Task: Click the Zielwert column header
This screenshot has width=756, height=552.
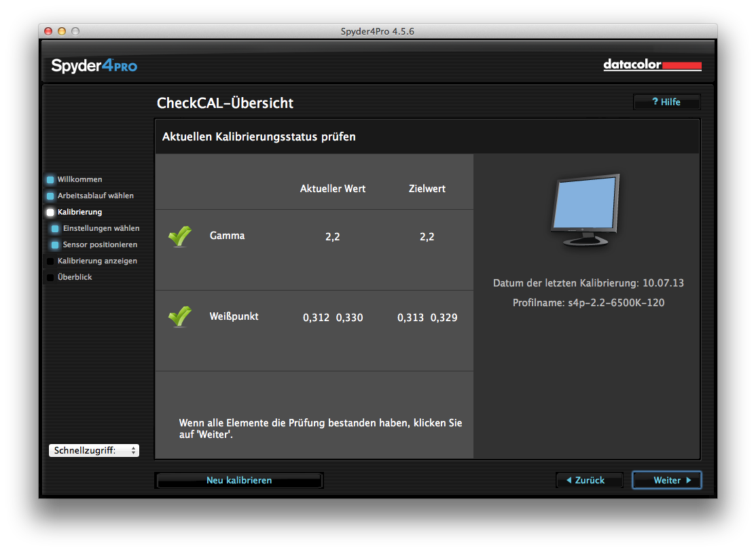Action: 427,189
